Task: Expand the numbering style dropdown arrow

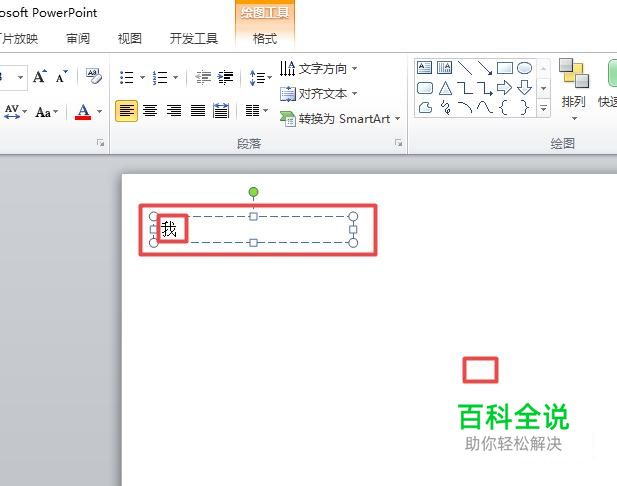Action: point(175,78)
